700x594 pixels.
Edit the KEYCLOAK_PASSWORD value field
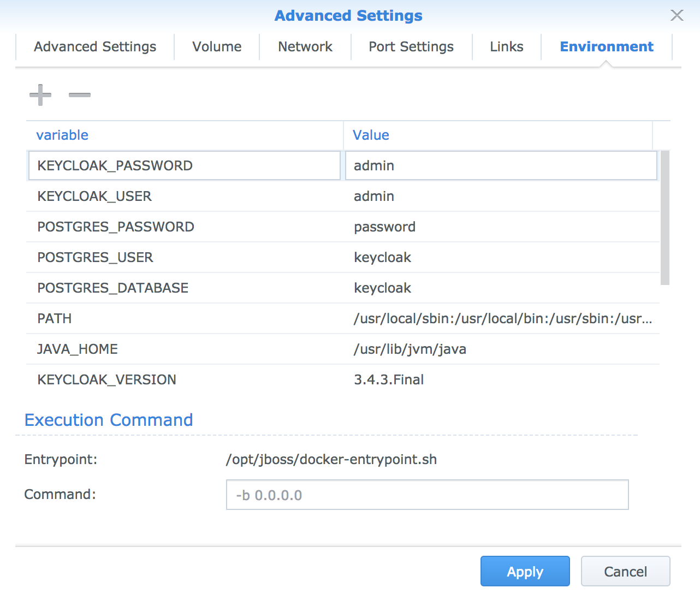coord(501,165)
